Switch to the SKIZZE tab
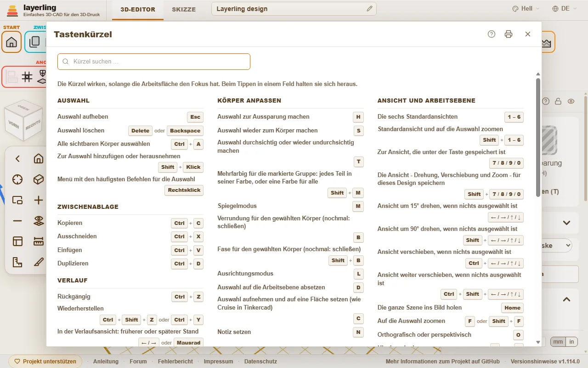 (x=184, y=9)
